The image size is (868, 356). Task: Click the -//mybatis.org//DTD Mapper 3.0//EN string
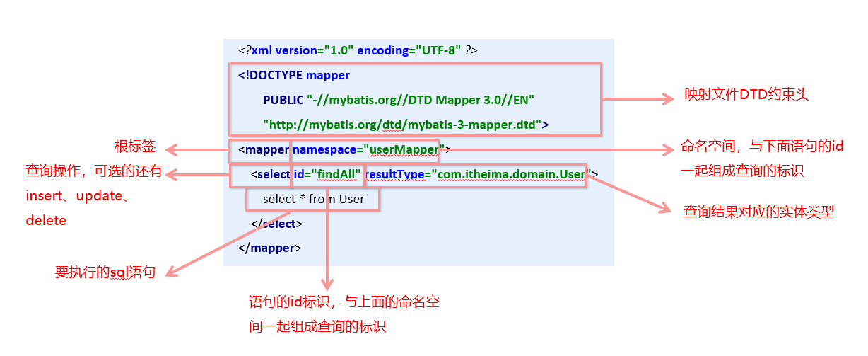[x=423, y=100]
